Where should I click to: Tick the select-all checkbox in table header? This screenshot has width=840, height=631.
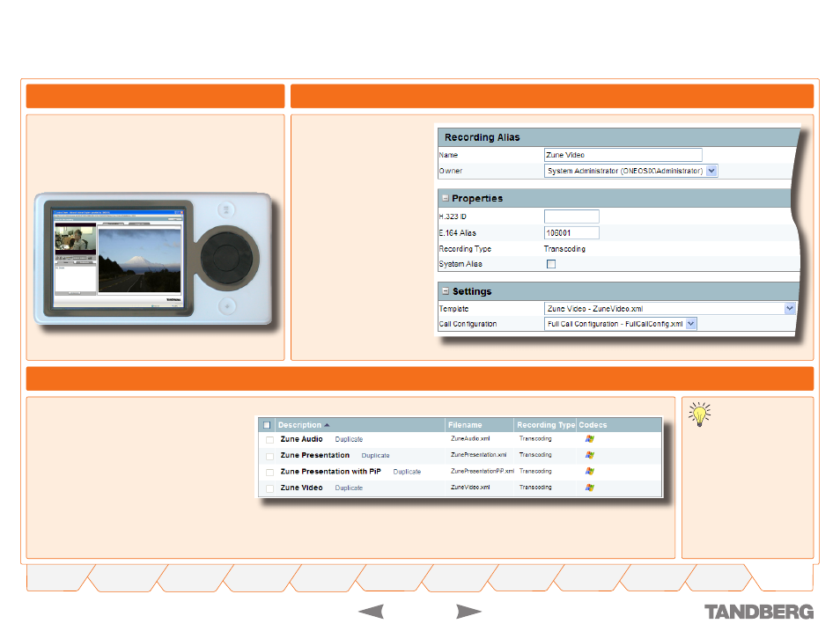coord(267,425)
